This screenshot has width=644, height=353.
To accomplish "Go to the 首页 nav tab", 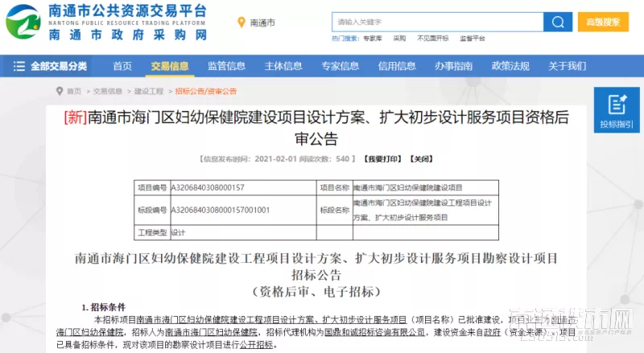I will click(122, 66).
